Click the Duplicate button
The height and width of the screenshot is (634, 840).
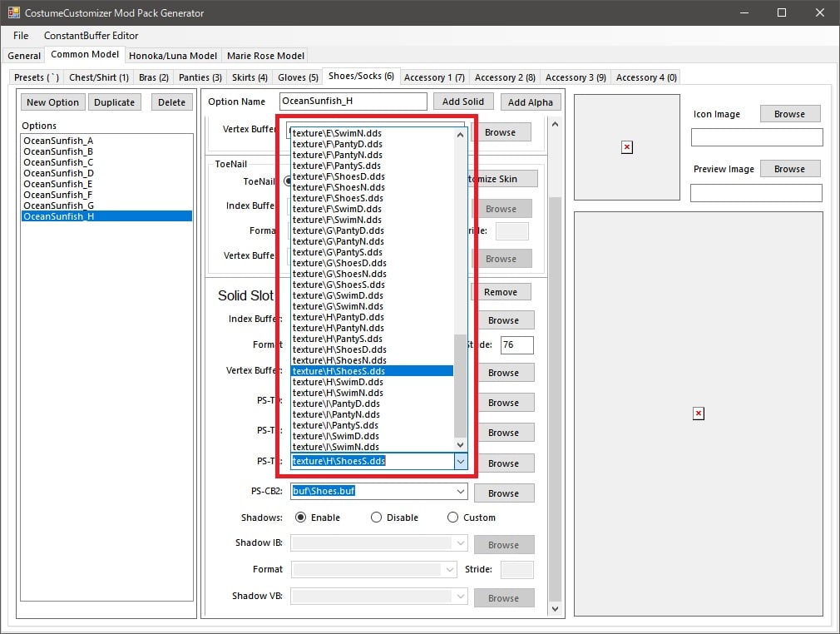(x=114, y=102)
